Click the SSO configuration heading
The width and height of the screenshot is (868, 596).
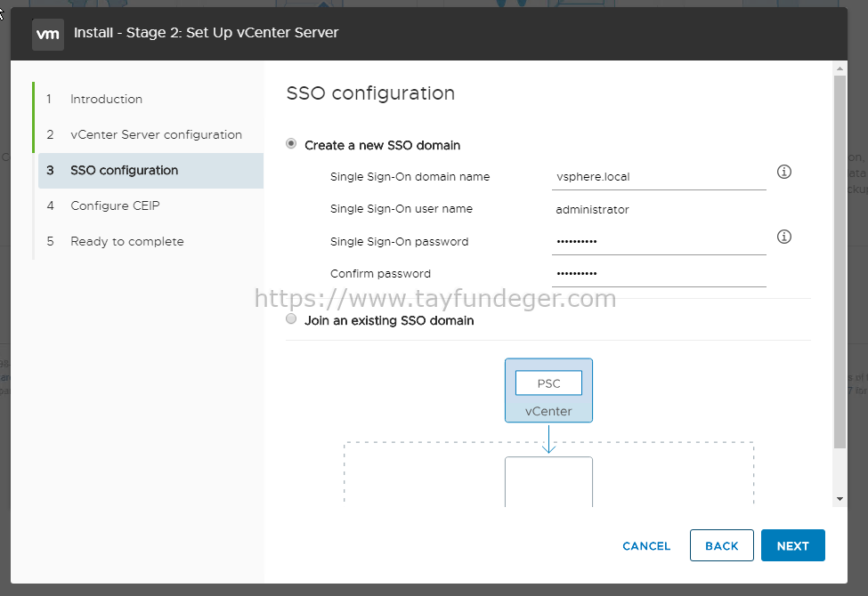tap(370, 93)
